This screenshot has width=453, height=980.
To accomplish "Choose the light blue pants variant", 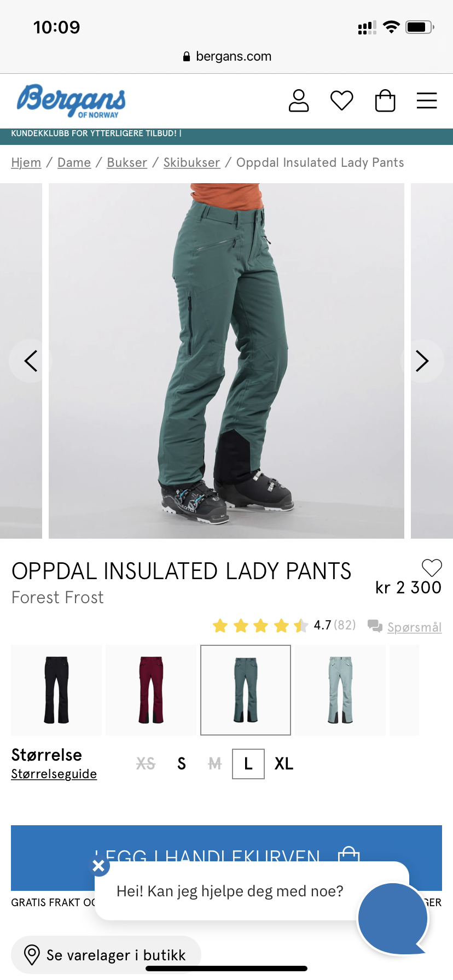I will 340,690.
